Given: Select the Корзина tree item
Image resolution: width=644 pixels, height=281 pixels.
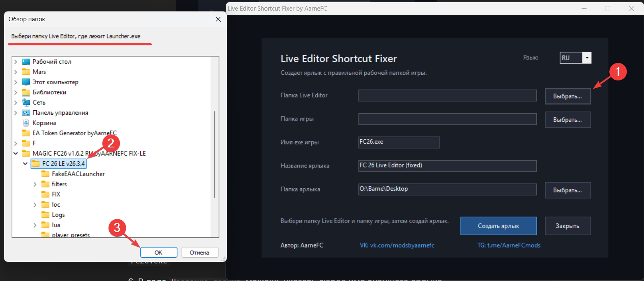Looking at the screenshot, I should 44,123.
